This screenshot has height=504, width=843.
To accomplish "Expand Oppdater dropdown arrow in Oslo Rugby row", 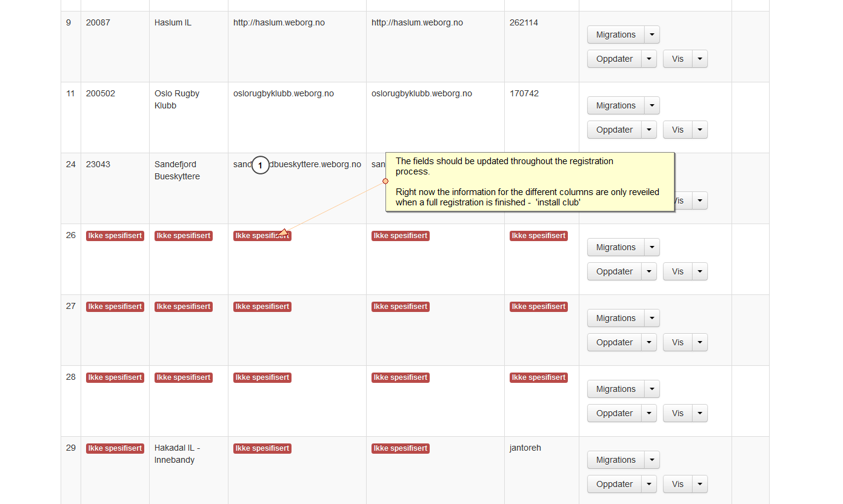I will (x=649, y=130).
